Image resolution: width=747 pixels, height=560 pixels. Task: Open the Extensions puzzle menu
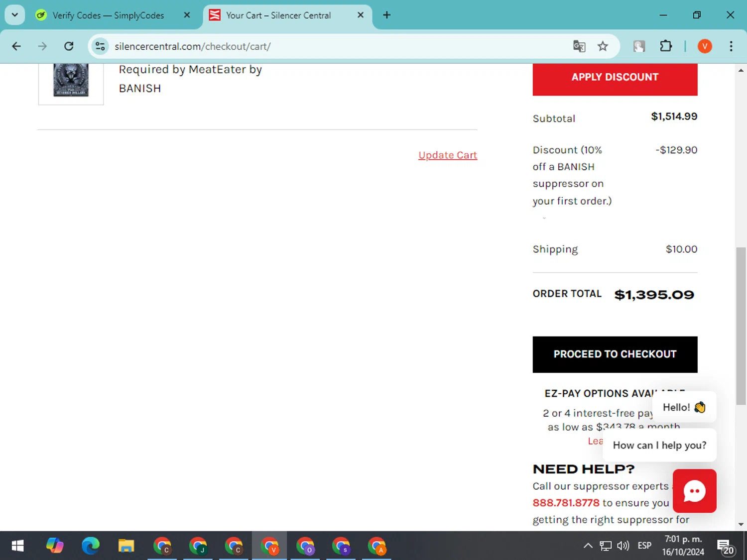(666, 46)
